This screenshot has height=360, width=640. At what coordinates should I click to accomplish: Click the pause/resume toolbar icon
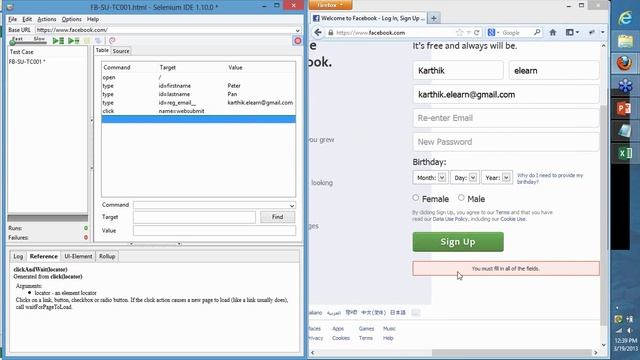point(87,40)
